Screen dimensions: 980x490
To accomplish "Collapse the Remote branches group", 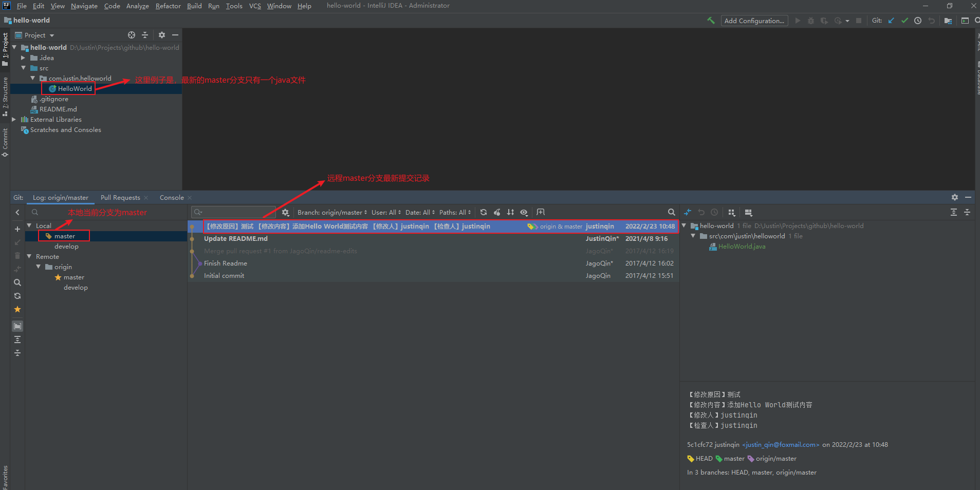I will 29,256.
